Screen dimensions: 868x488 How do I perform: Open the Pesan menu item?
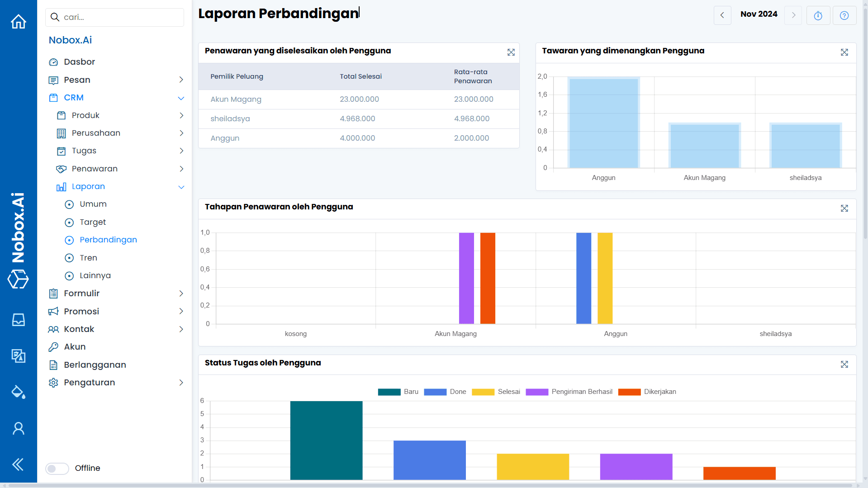77,80
